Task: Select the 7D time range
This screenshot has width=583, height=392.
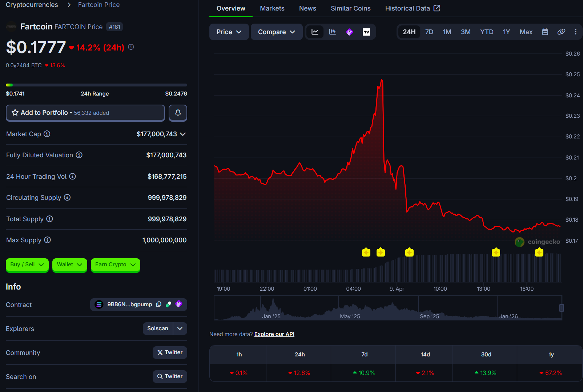Action: coord(429,32)
